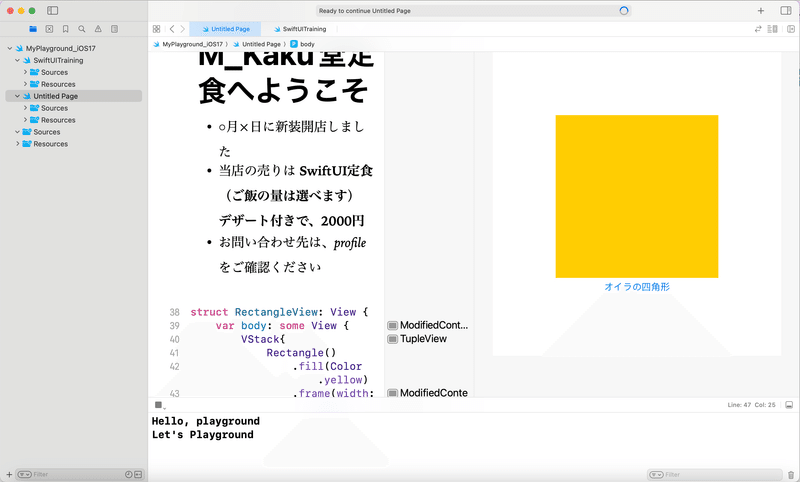Add an editor on the right icon
Image resolution: width=800 pixels, height=482 pixels.
coord(790,29)
